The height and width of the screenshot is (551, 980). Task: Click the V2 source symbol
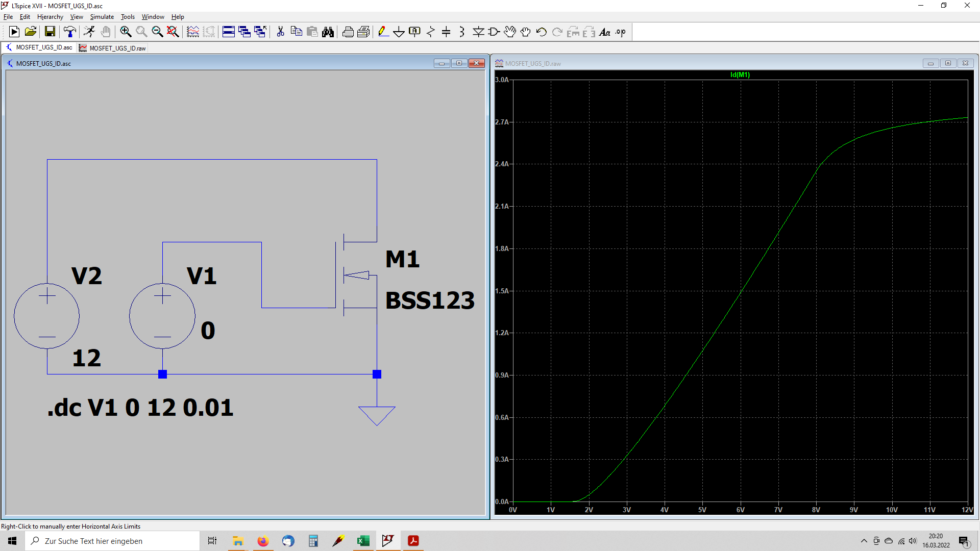click(47, 316)
